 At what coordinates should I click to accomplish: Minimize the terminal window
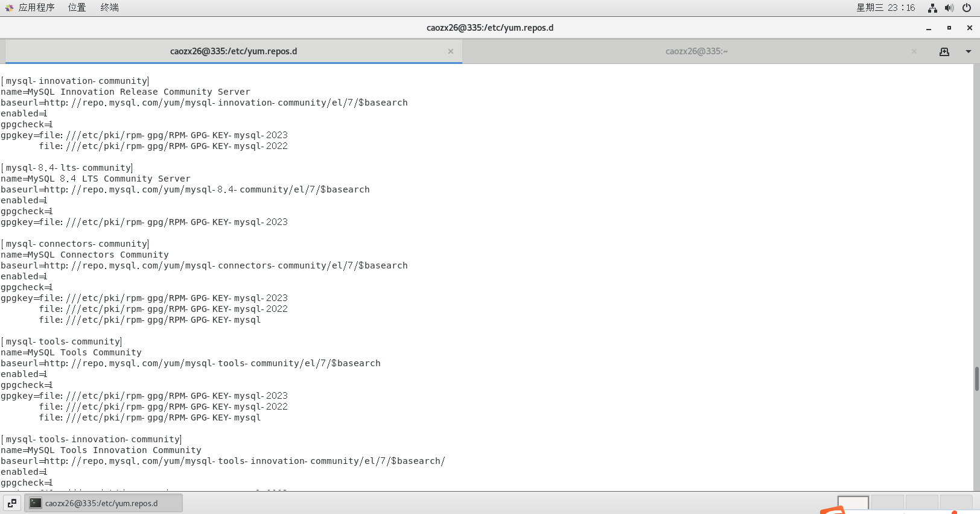click(x=929, y=28)
